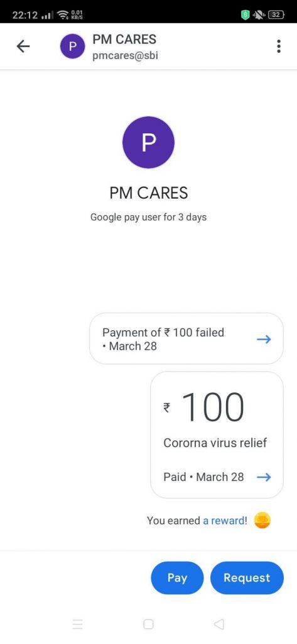This screenshot has height=644, width=297.
Task: Tap Android recent apps menu icon
Action: pos(77,625)
